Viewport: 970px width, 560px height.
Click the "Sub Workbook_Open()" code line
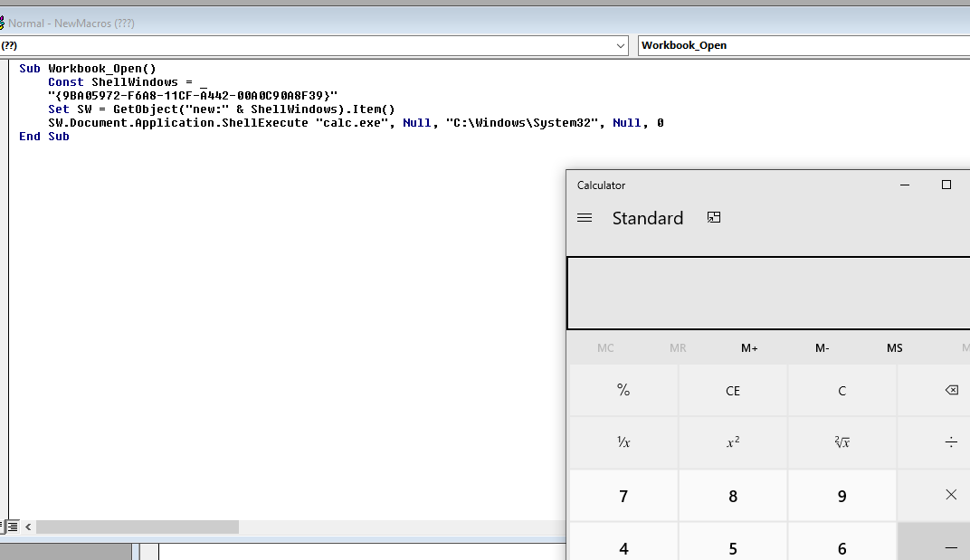click(87, 69)
